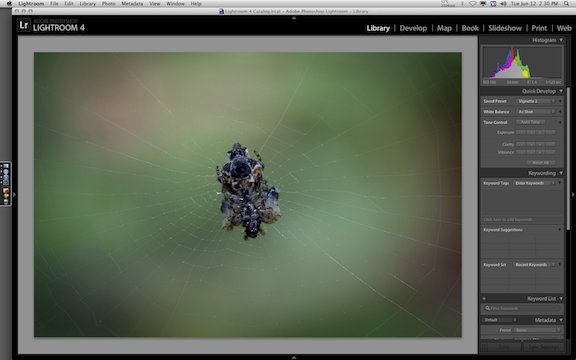Click the Sync button
The image size is (576, 360).
(504, 347)
